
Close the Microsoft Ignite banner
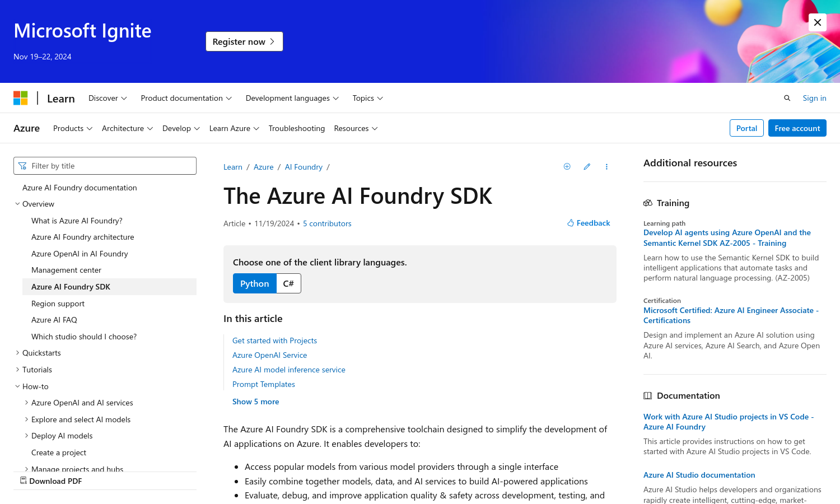point(818,22)
